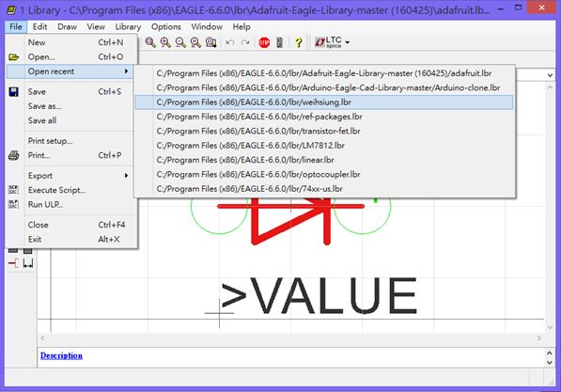Click the Zoom out magnifier icon

(x=180, y=42)
